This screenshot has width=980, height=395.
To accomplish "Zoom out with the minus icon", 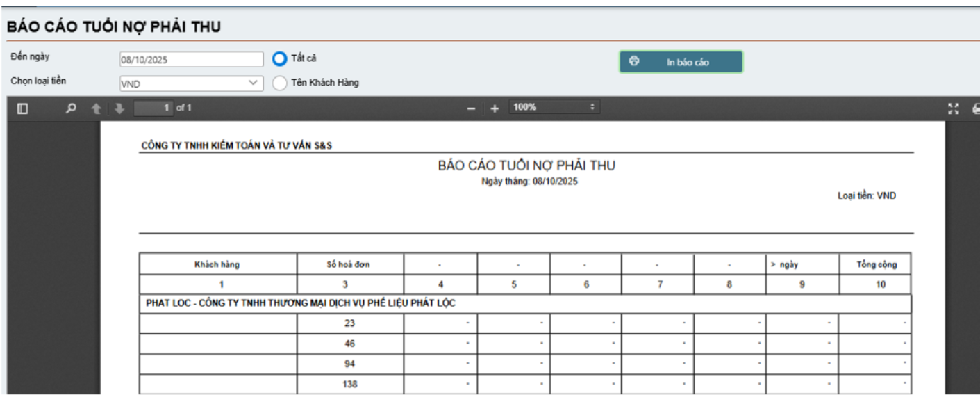I will (471, 108).
